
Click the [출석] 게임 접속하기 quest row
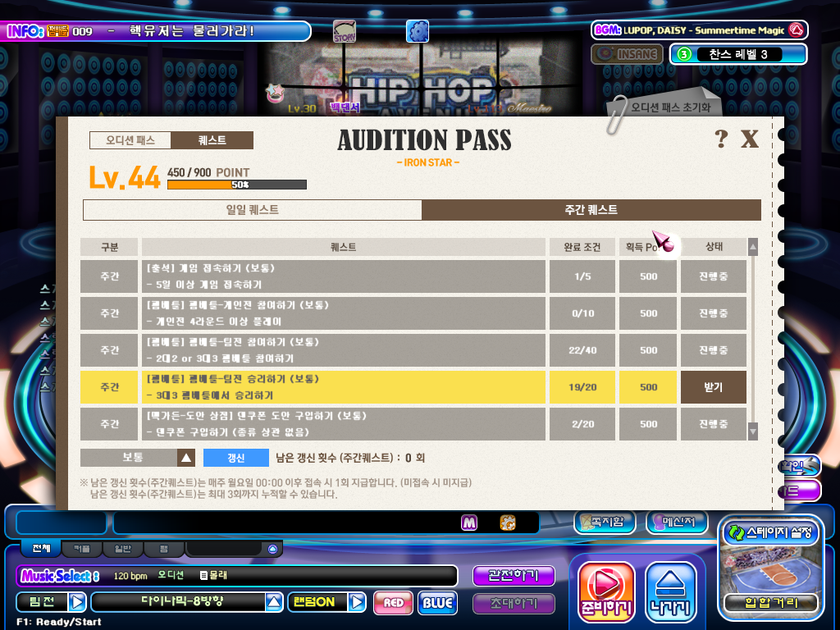344,276
